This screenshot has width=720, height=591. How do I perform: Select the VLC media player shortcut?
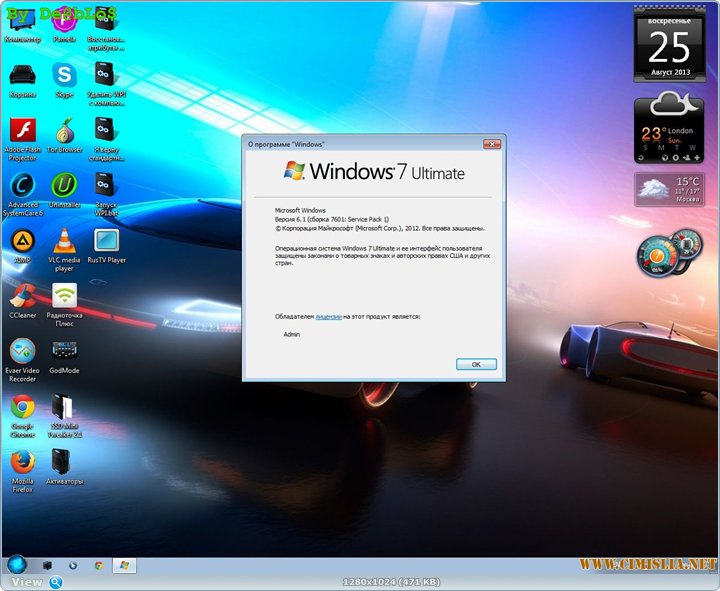coord(64,241)
